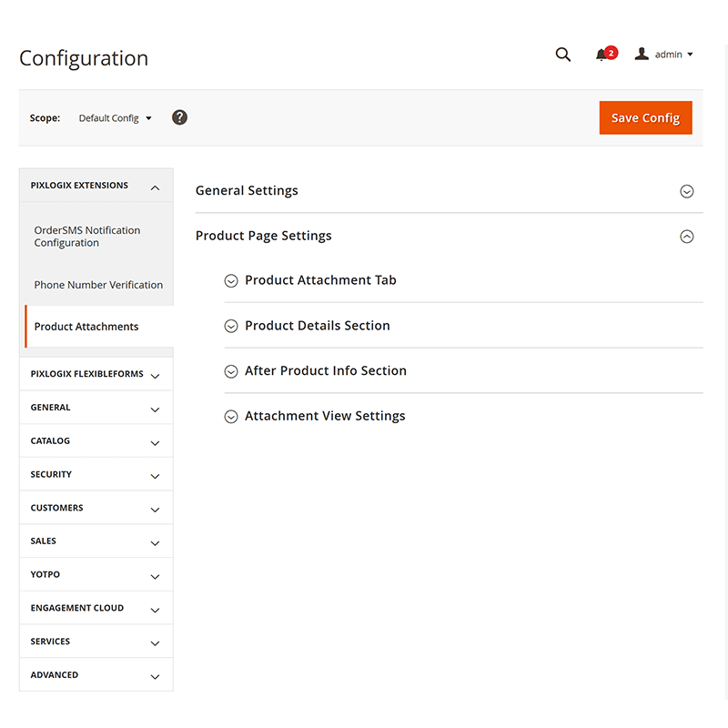Expand the Catalog sidebar section
This screenshot has width=728, height=728.
96,440
